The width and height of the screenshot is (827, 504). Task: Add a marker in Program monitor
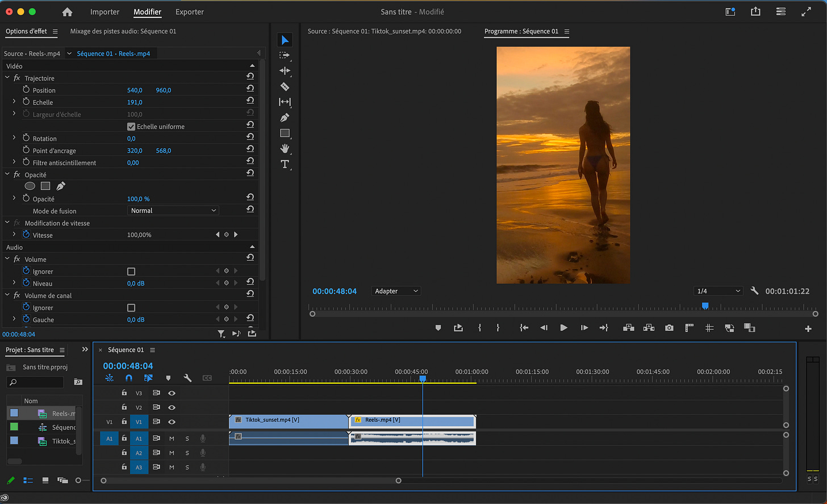[438, 328]
